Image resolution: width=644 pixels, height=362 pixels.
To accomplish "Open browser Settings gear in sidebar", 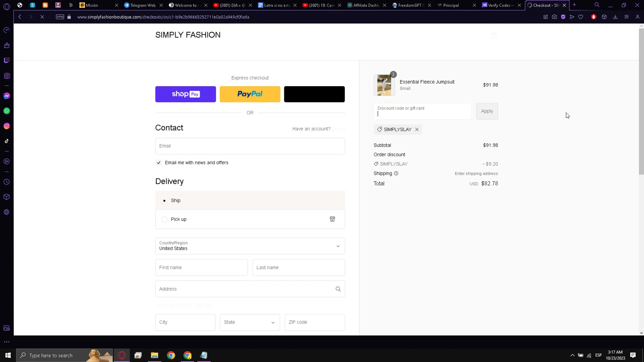I will 6,212.
